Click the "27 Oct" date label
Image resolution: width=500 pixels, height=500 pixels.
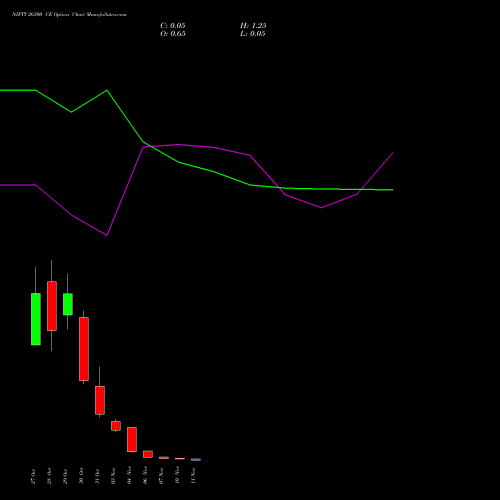(x=33, y=476)
